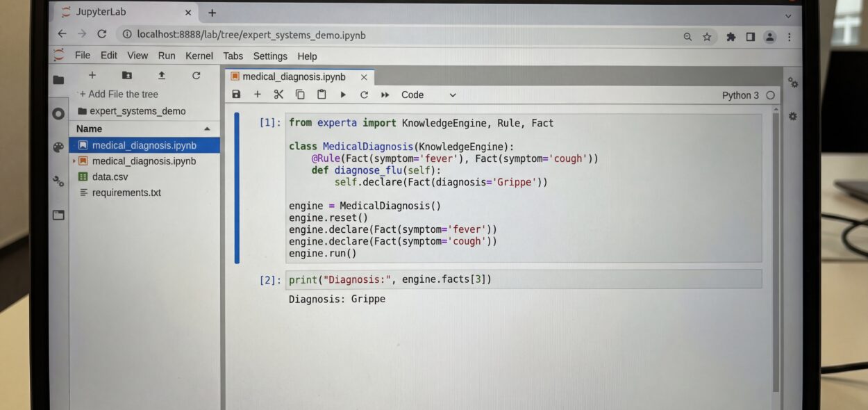
Task: Restart kernel and run all cells
Action: (385, 95)
